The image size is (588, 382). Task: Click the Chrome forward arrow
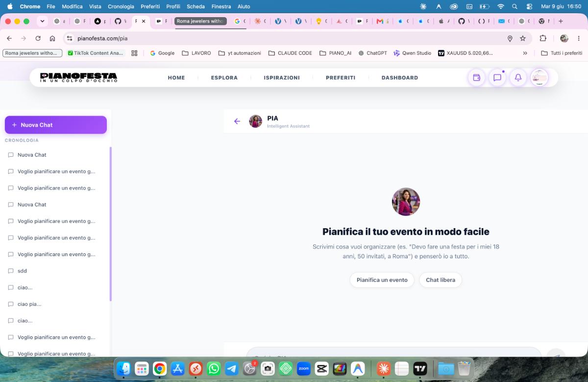point(24,38)
